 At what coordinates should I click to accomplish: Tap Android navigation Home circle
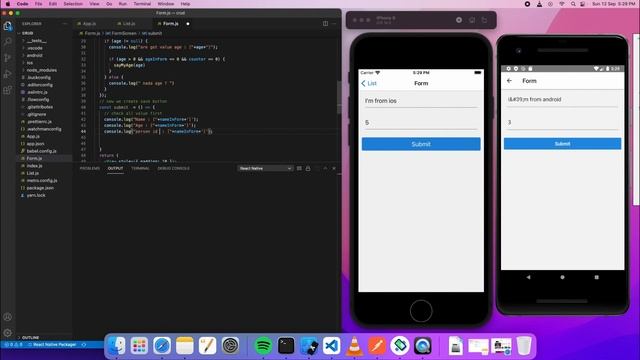coord(562,277)
